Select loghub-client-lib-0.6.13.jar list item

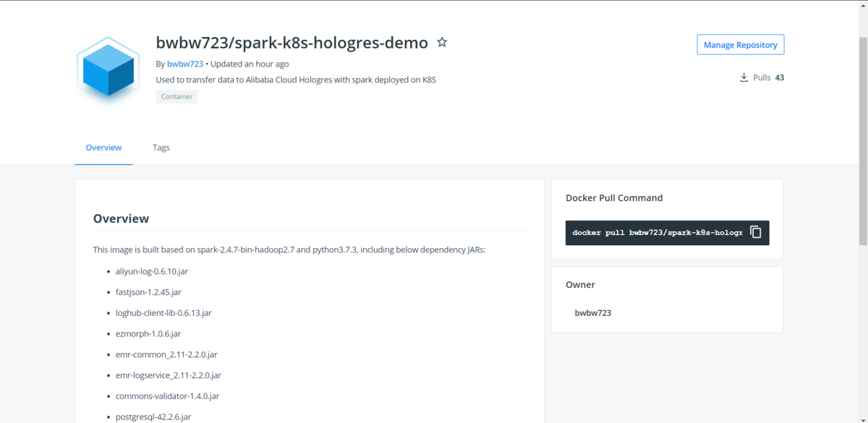click(x=163, y=313)
